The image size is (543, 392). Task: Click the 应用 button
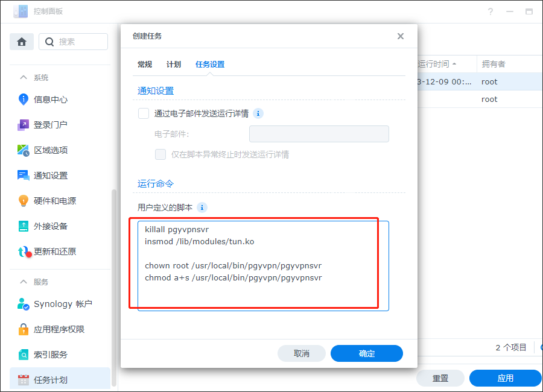505,378
